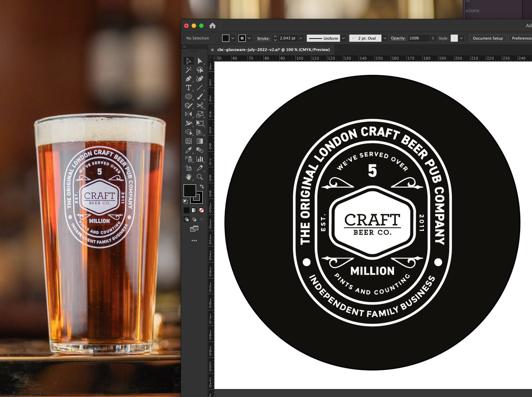Select the Gradient tool
This screenshot has width=532, height=397.
200,141
